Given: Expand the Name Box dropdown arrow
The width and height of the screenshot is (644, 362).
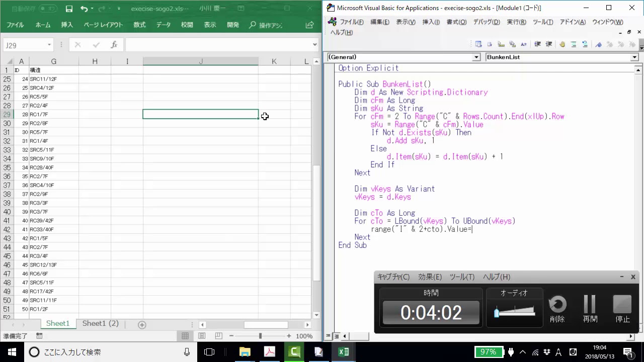Looking at the screenshot, I should (x=49, y=45).
